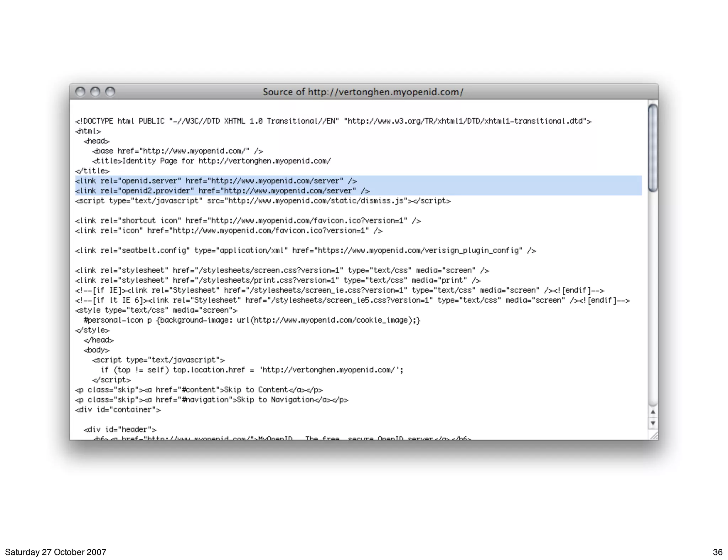Click the '[if lt IE 6]' screen_ie5.css line
Image resolution: width=728 pixels, height=560 pixels.
tap(352, 300)
